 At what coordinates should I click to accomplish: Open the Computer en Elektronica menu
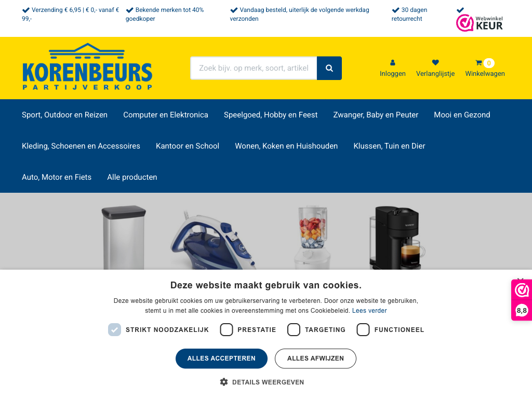coord(166,115)
